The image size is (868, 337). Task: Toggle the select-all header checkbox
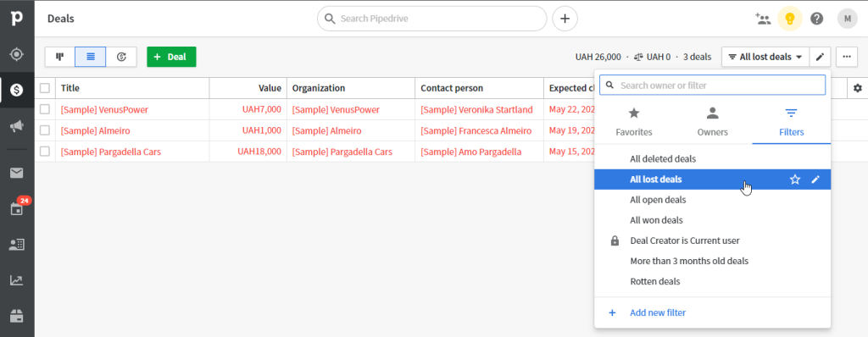click(45, 88)
